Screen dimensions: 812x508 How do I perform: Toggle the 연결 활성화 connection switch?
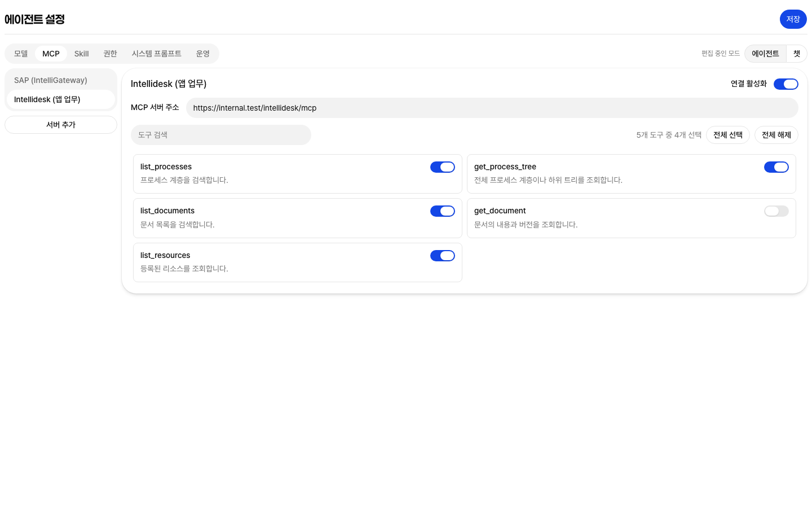click(785, 84)
